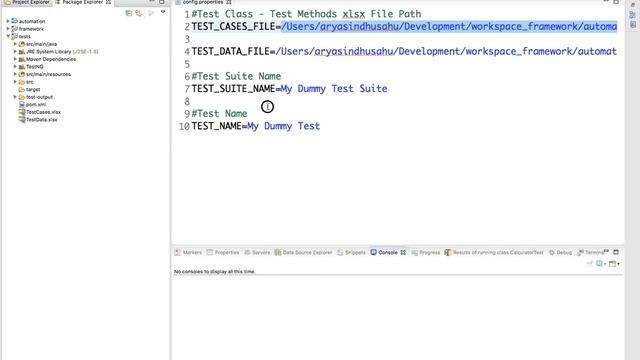The image size is (640, 360).
Task: Select the framework project icon
Action: [x=14, y=29]
